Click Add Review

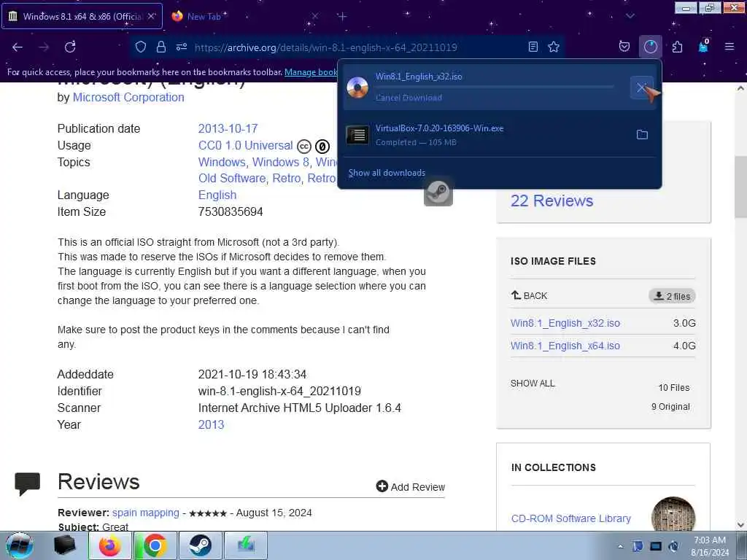(x=411, y=486)
